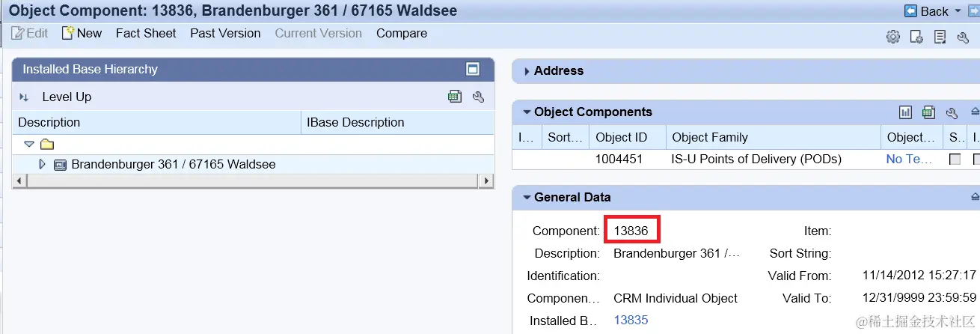
Task: Click the expand-all arrows icon beside Level Up
Action: coord(24,97)
